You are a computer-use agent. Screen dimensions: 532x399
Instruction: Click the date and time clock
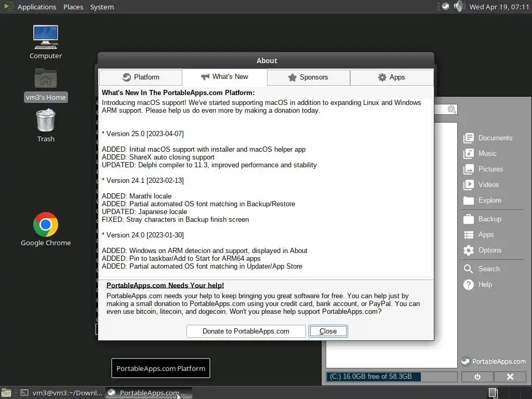[x=499, y=7]
